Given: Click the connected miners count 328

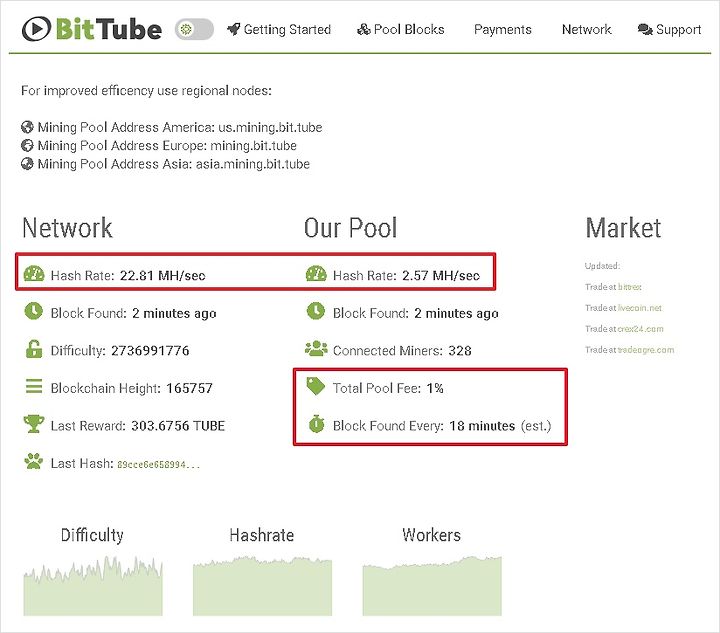Looking at the screenshot, I should [x=460, y=351].
